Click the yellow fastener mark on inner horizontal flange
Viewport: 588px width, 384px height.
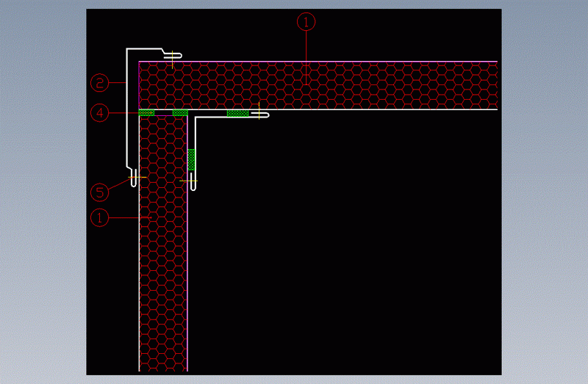259,112
